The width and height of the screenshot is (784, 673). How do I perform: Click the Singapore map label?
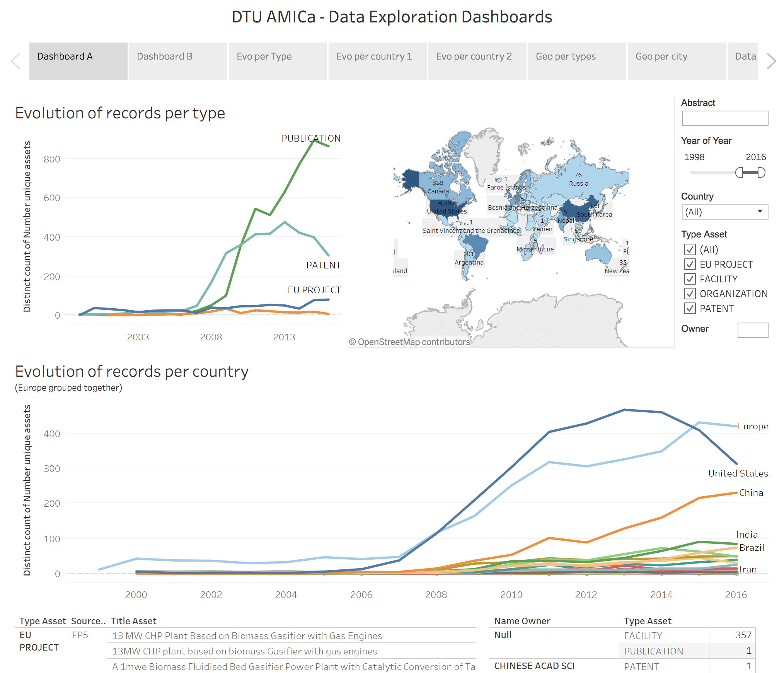[x=578, y=239]
